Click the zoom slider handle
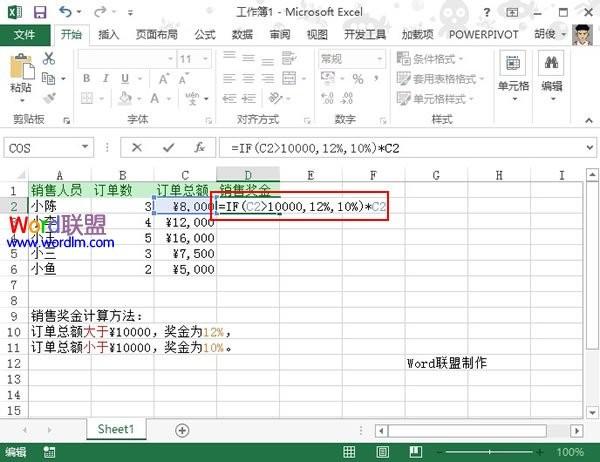Screen dimensions: 600x462 pyautogui.click(x=489, y=452)
